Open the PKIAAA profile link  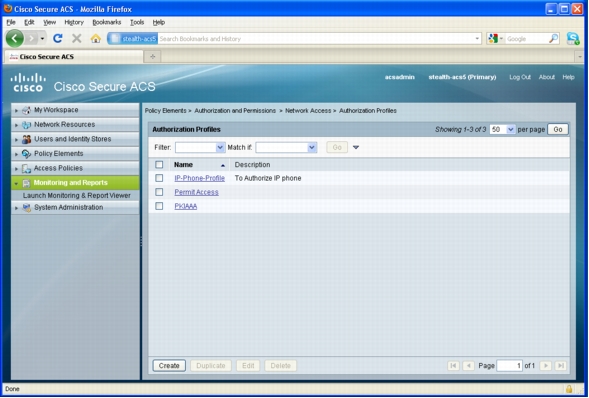click(x=186, y=207)
